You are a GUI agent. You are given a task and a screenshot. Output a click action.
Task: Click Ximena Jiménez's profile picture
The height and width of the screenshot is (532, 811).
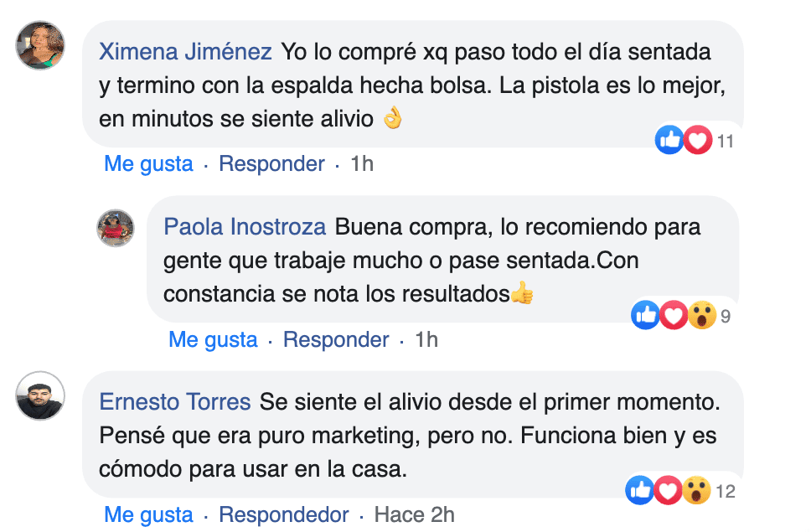click(40, 45)
